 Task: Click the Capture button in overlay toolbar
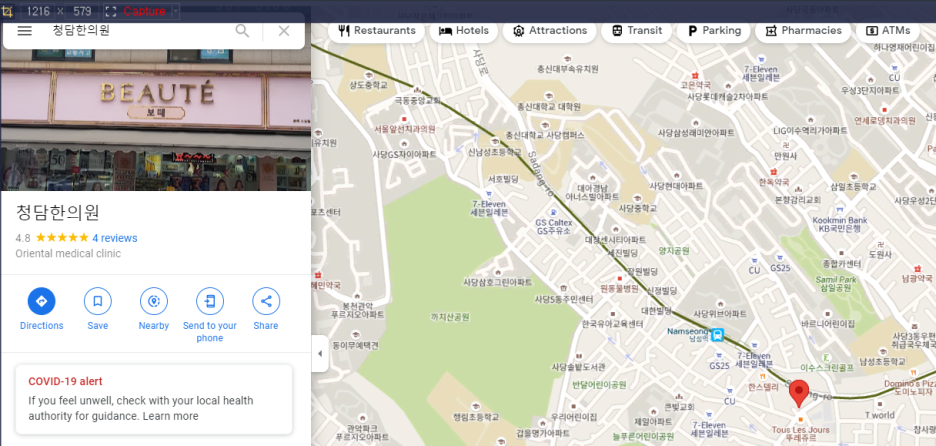(x=143, y=11)
